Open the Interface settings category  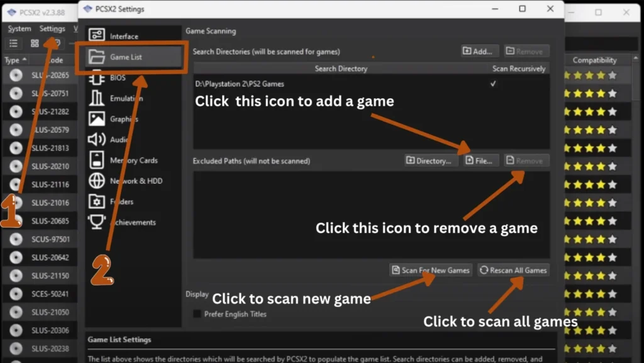pyautogui.click(x=133, y=36)
